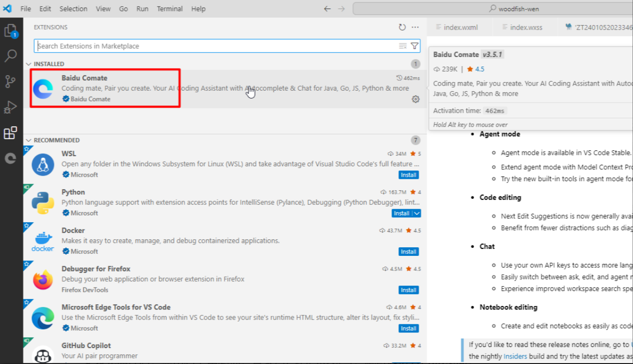Open the Selection menu
Image resolution: width=633 pixels, height=364 pixels.
73,9
